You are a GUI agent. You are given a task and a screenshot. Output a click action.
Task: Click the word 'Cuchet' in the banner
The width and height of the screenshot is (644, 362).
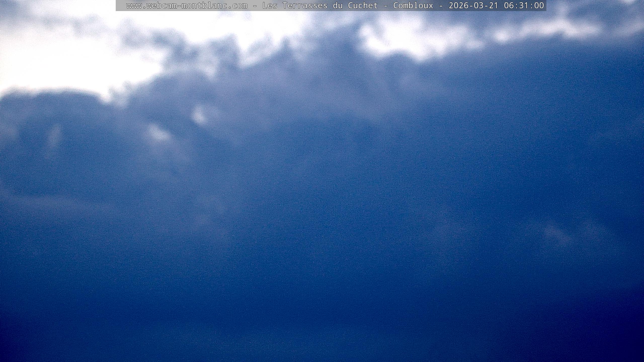point(363,6)
